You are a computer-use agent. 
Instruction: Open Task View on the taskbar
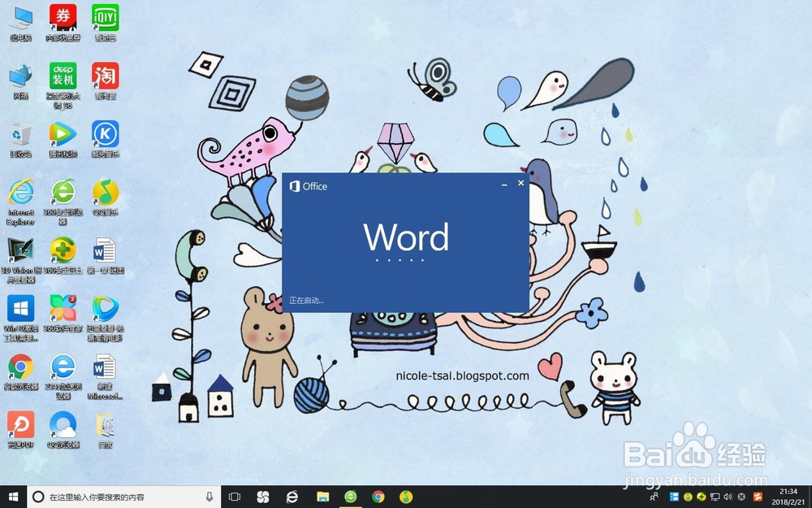[x=234, y=497]
